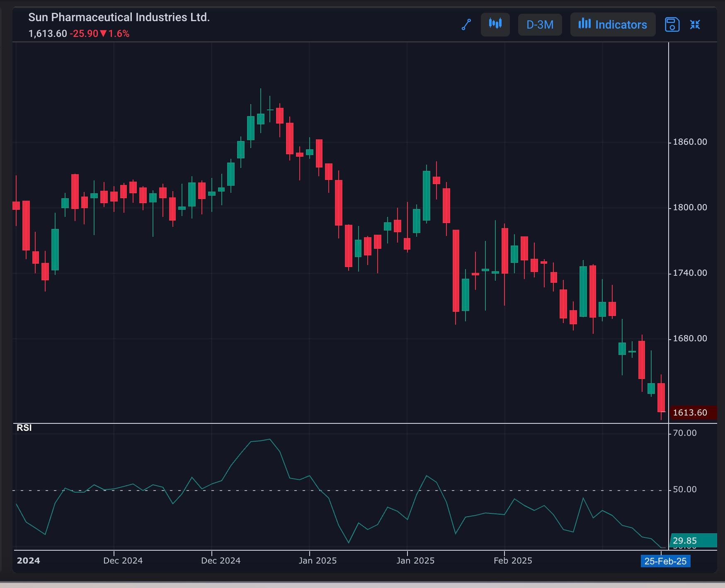
Task: Click the red 1613.60 current price tag
Action: tap(693, 413)
